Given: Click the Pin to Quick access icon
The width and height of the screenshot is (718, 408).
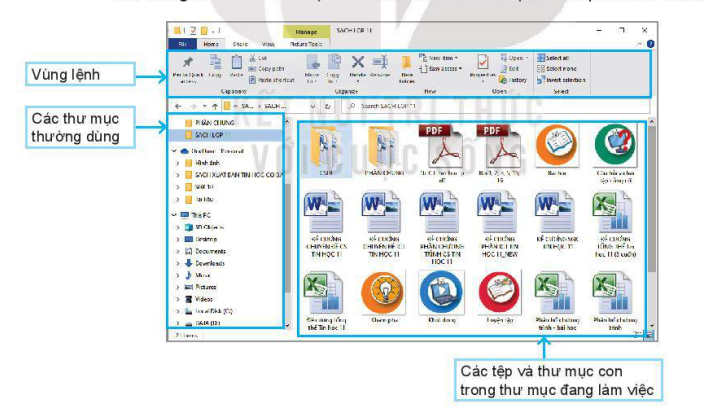Looking at the screenshot, I should tap(188, 62).
